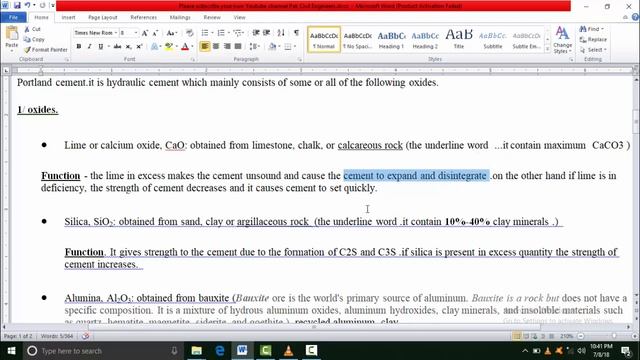Activate the Format Painter brush

45,49
